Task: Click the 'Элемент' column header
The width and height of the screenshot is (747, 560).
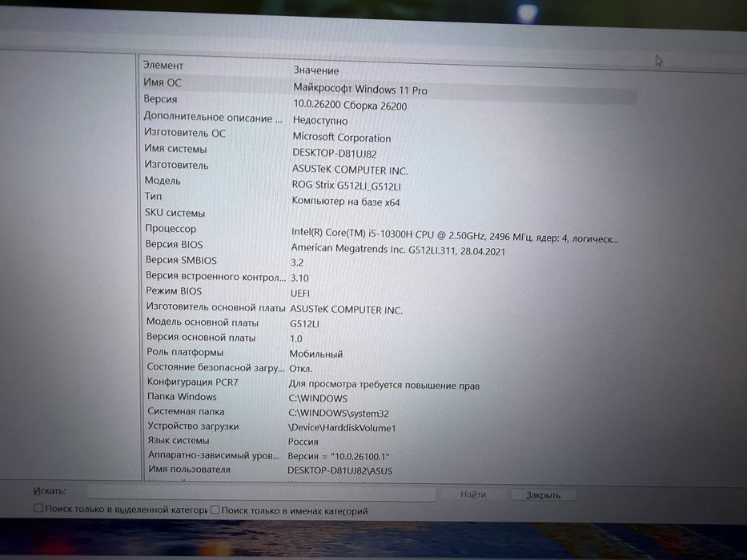Action: (x=163, y=66)
